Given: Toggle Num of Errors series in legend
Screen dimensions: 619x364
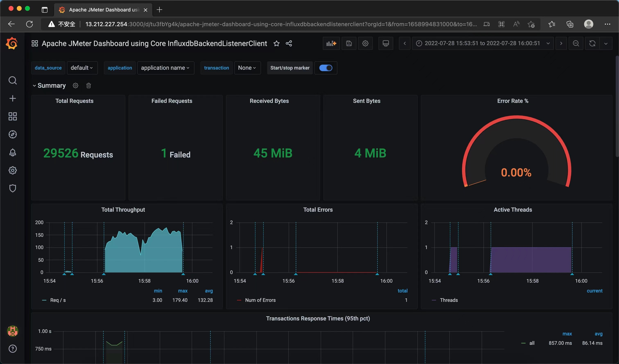Looking at the screenshot, I should pyautogui.click(x=260, y=300).
